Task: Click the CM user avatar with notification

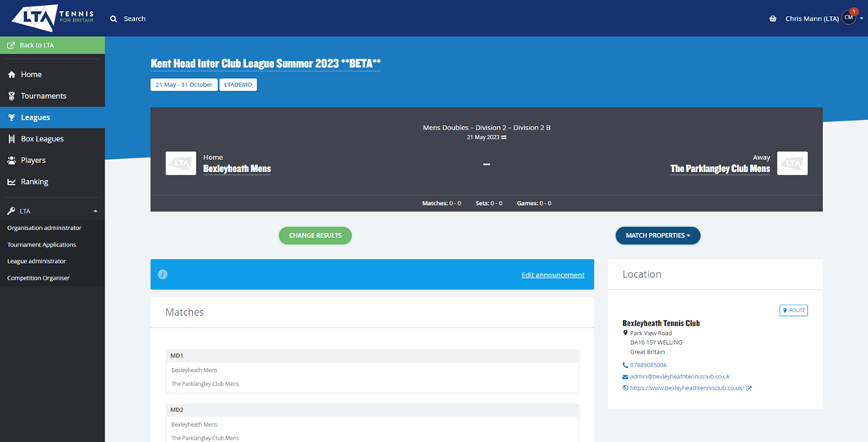Action: (850, 18)
